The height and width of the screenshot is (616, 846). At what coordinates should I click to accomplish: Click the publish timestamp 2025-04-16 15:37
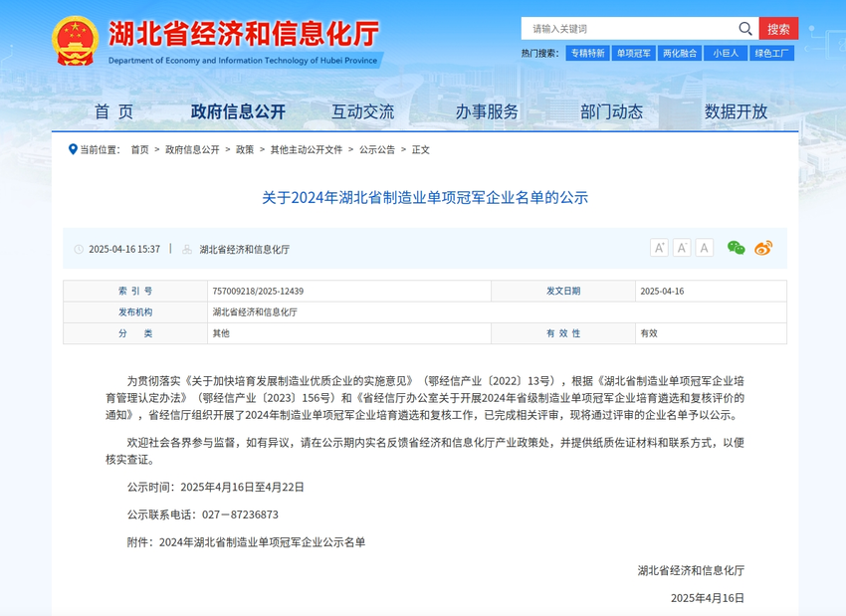coord(124,249)
